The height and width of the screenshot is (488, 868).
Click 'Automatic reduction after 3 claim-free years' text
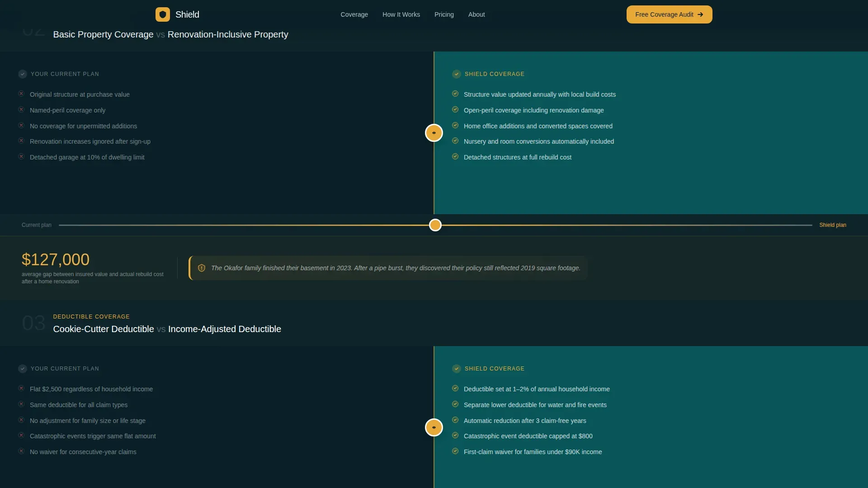(x=525, y=421)
